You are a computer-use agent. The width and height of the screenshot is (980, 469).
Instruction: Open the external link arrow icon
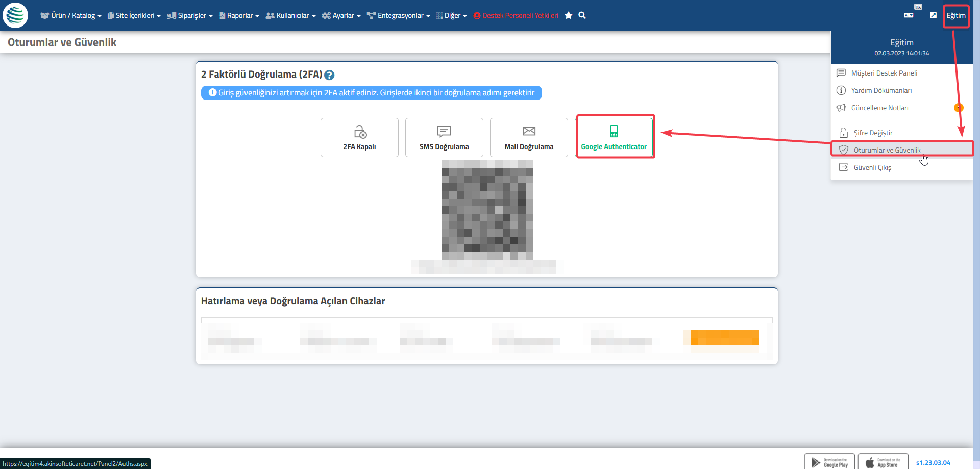pos(933,15)
